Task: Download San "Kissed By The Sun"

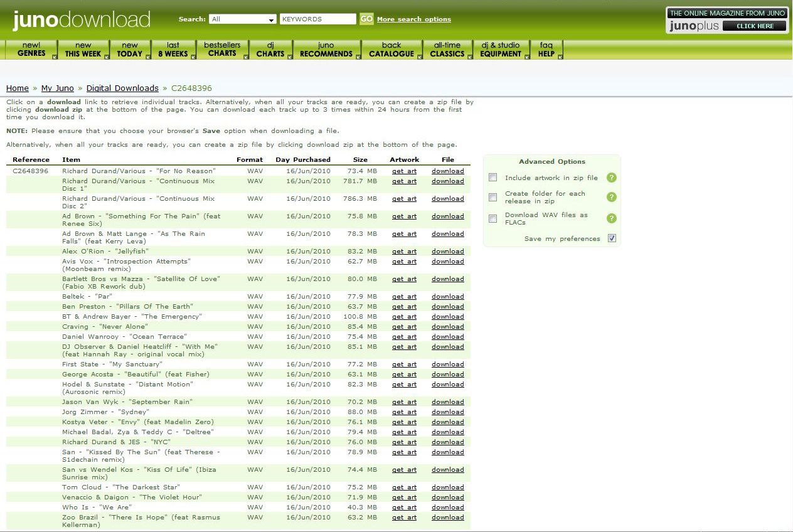Action: tap(448, 452)
